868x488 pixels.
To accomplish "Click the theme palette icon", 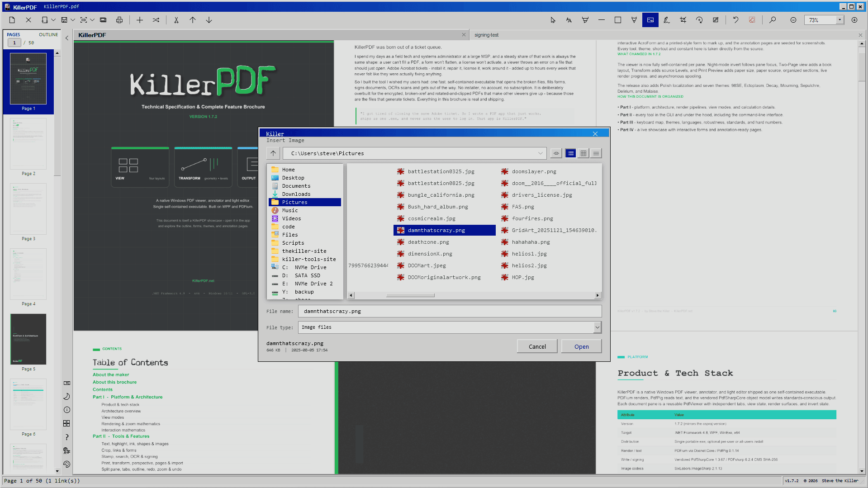I will point(67,464).
